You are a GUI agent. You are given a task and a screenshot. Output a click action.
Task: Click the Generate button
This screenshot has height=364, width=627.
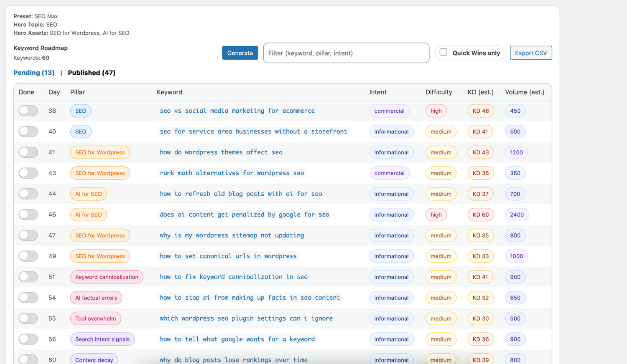[x=240, y=53]
